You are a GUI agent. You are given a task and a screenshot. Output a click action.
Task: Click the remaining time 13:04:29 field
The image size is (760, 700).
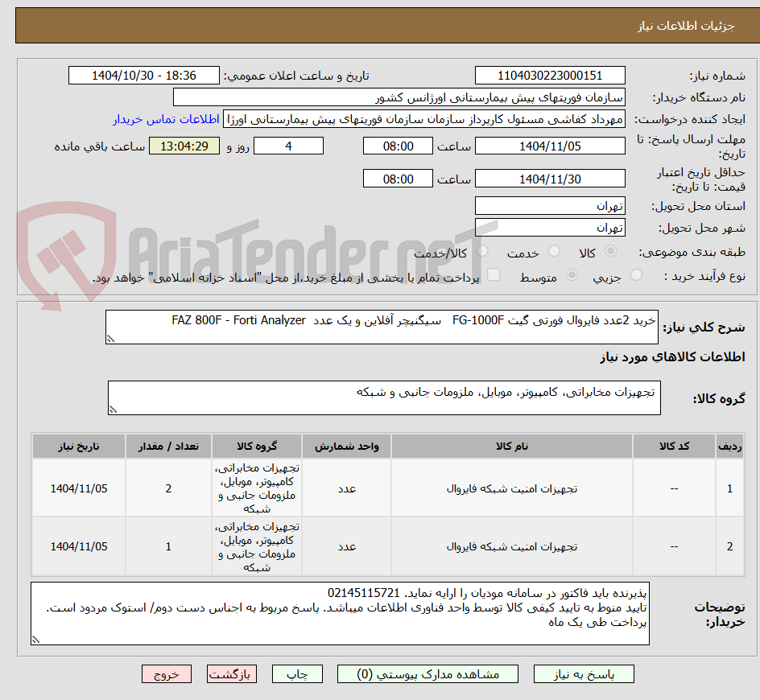(x=184, y=146)
